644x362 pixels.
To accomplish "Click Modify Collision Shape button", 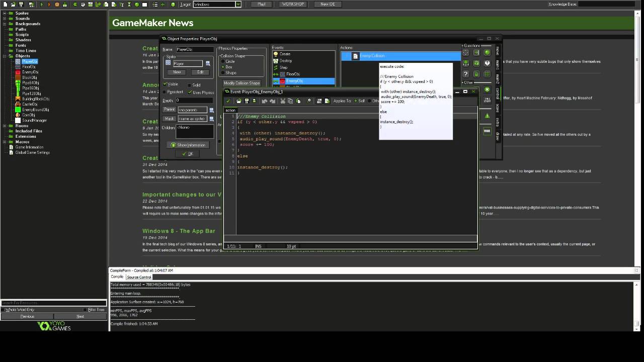I will [x=242, y=83].
